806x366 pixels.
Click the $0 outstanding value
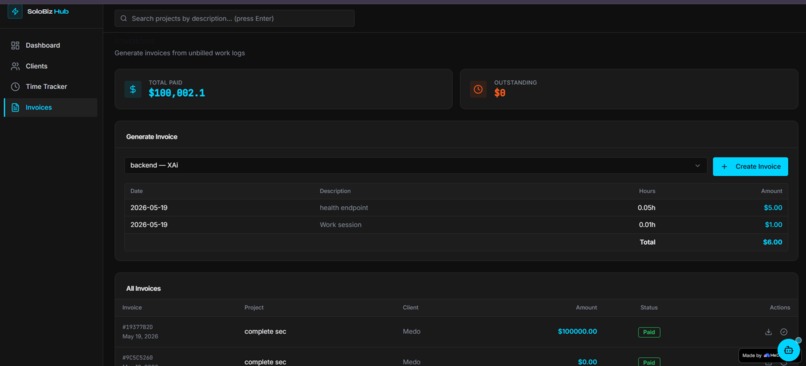click(500, 93)
